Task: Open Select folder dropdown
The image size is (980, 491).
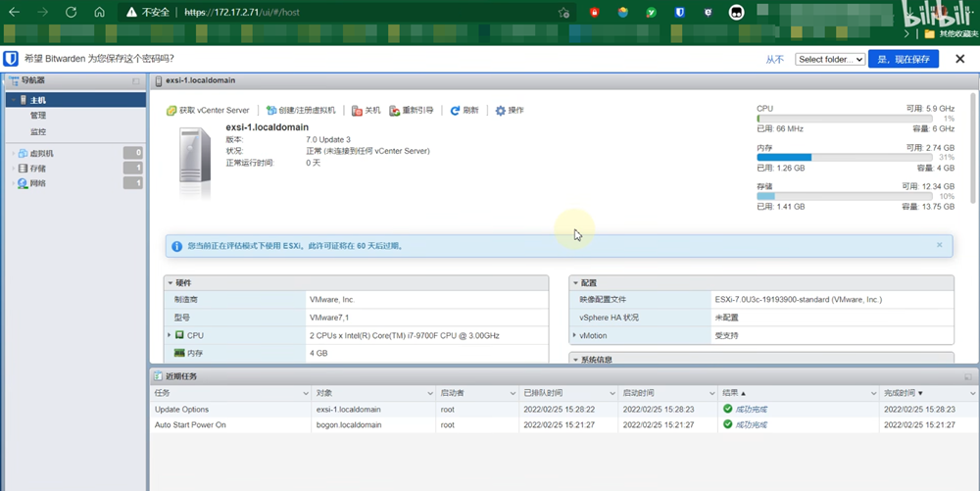Action: tap(829, 60)
